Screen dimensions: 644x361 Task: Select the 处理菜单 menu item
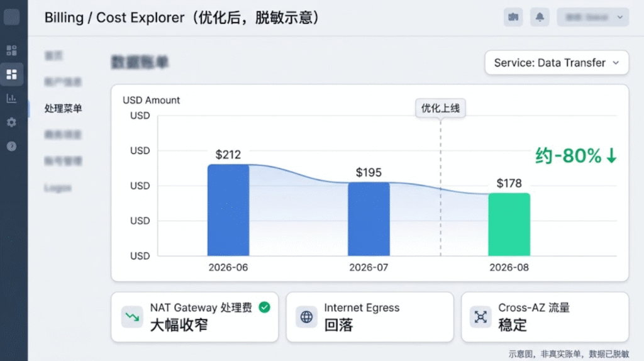point(64,108)
